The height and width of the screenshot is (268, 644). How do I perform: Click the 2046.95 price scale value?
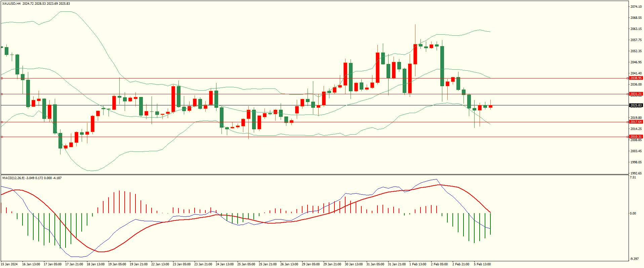coord(636,62)
